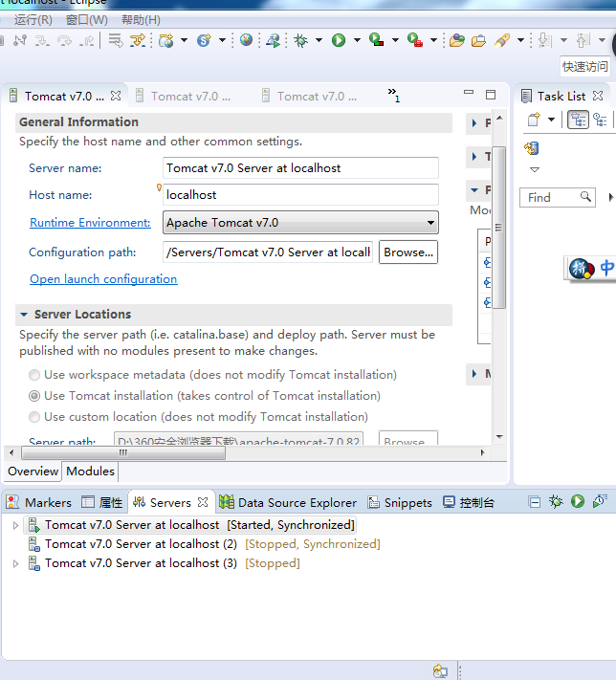Click the Find field in Task List

(558, 197)
